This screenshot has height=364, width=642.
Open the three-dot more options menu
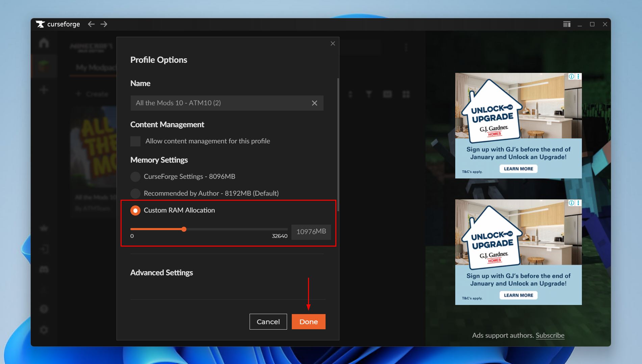(x=406, y=48)
